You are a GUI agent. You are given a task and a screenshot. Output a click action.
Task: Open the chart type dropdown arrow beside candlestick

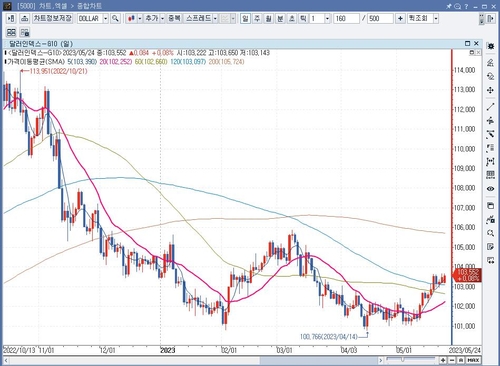(140, 18)
